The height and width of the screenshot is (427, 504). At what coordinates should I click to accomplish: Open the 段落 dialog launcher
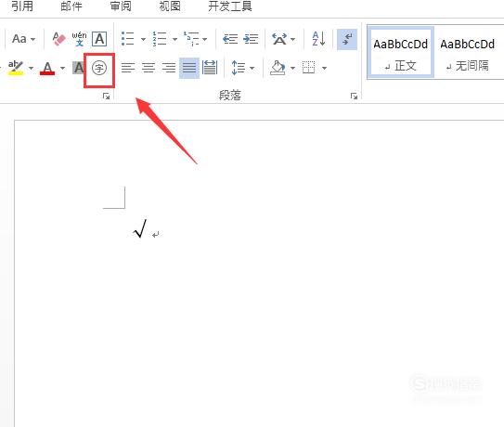[x=354, y=96]
